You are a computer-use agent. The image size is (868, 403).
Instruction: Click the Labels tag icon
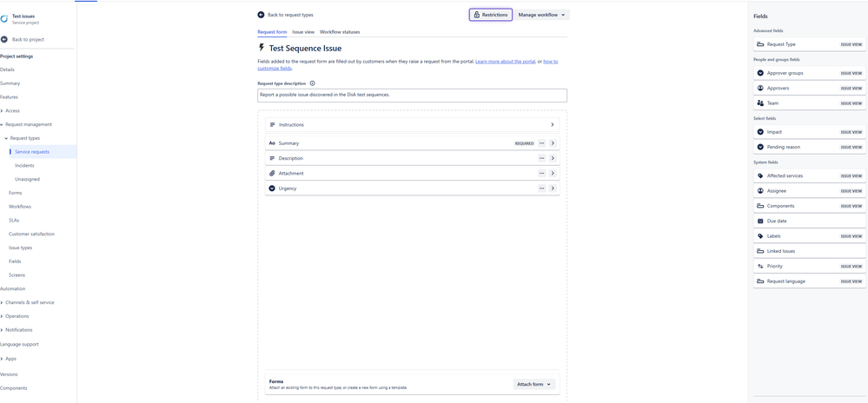(x=760, y=236)
